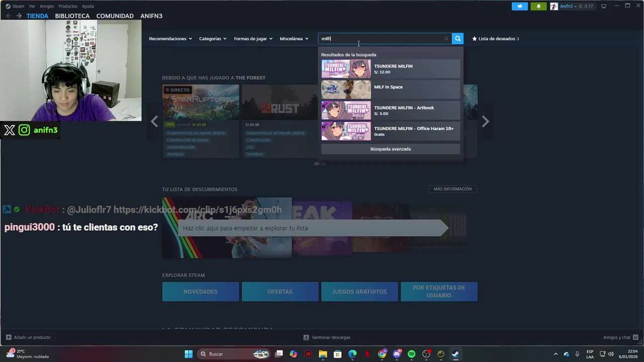
Task: Go to previous carousel item arrow
Action: coord(154,121)
